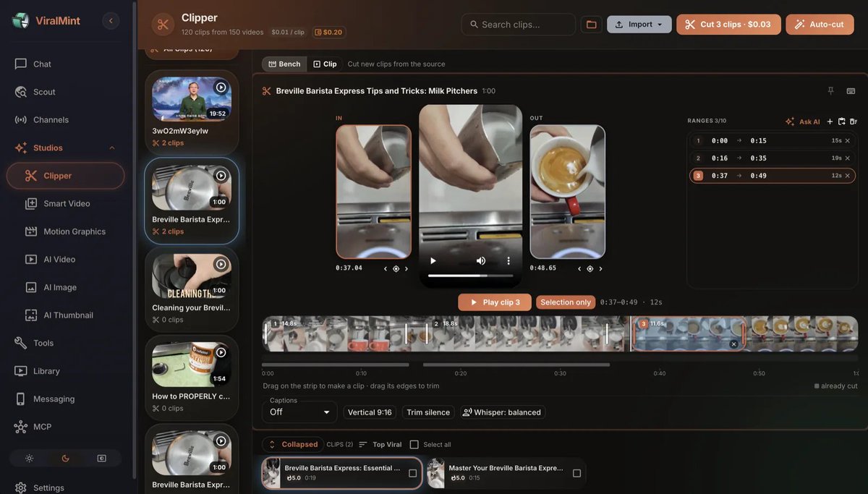Image resolution: width=868 pixels, height=494 pixels.
Task: Open Settings from the sidebar
Action: click(65, 487)
